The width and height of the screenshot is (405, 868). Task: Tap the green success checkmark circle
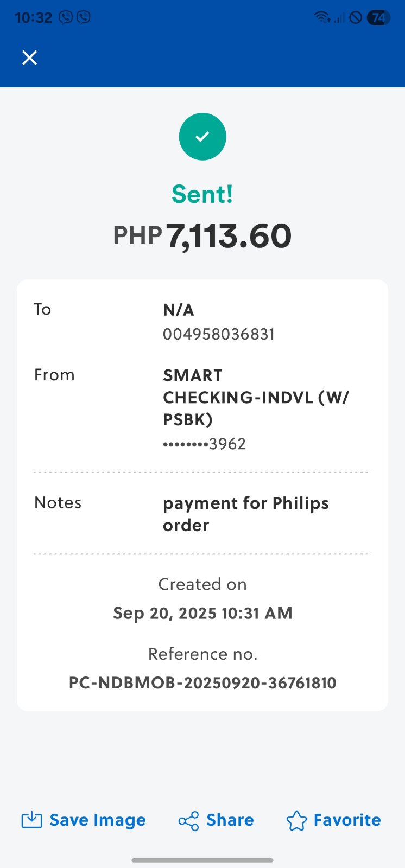pyautogui.click(x=202, y=137)
